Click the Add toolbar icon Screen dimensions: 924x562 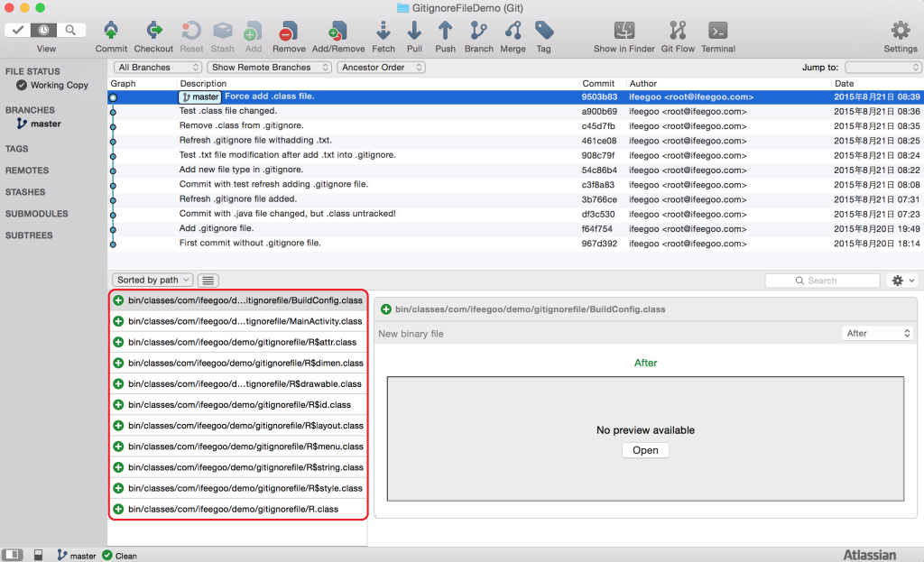click(x=254, y=31)
